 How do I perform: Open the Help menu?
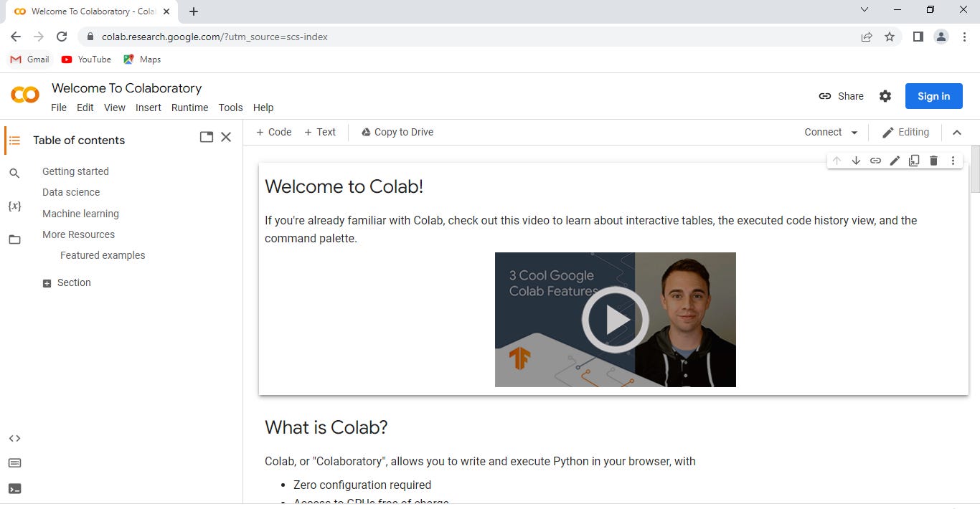pyautogui.click(x=263, y=108)
